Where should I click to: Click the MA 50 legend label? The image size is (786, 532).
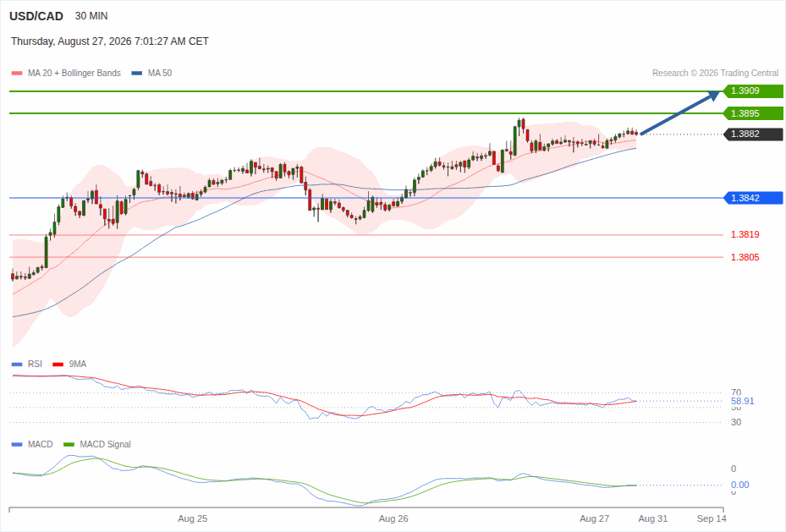pyautogui.click(x=159, y=73)
